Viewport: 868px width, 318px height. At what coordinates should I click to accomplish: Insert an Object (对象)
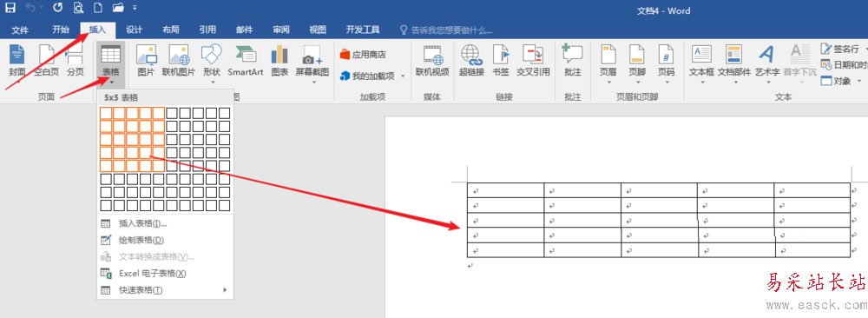[x=841, y=81]
